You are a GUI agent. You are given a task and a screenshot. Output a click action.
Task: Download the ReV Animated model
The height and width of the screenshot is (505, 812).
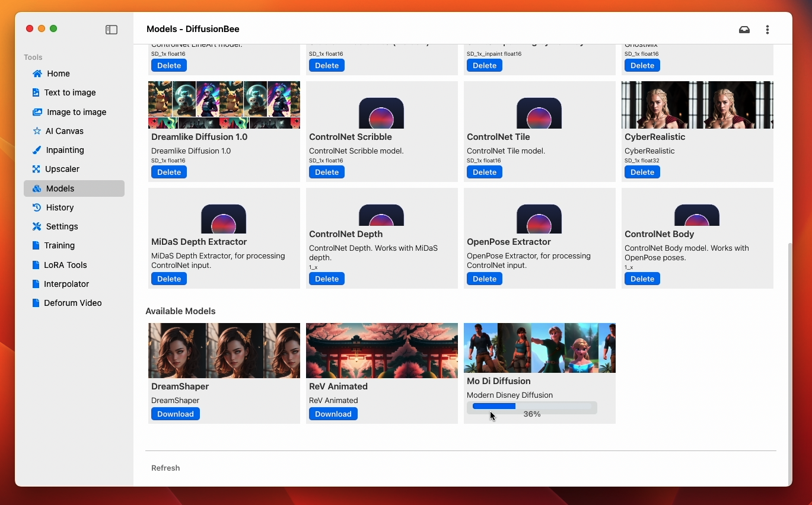333,414
